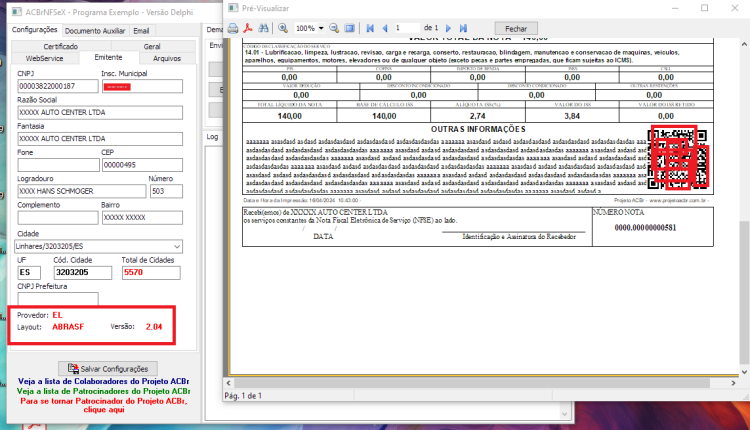The width and height of the screenshot is (750, 430).
Task: Print the previewed document via printer icon
Action: [233, 29]
